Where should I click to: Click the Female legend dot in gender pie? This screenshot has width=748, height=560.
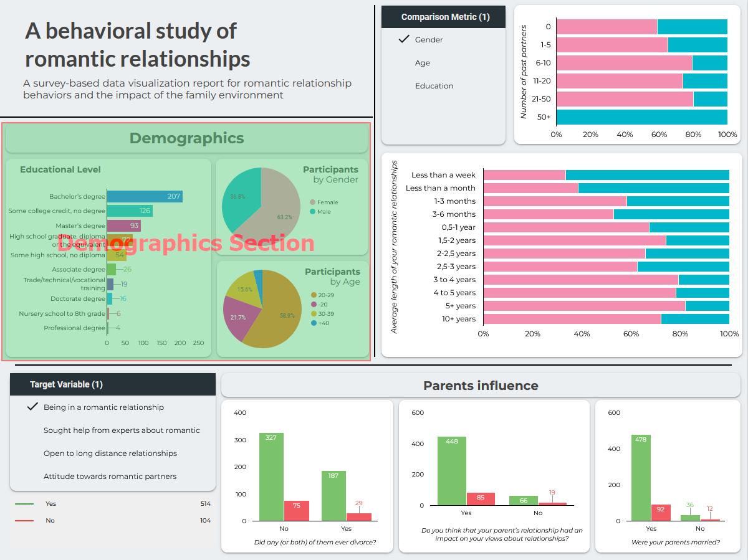(313, 202)
